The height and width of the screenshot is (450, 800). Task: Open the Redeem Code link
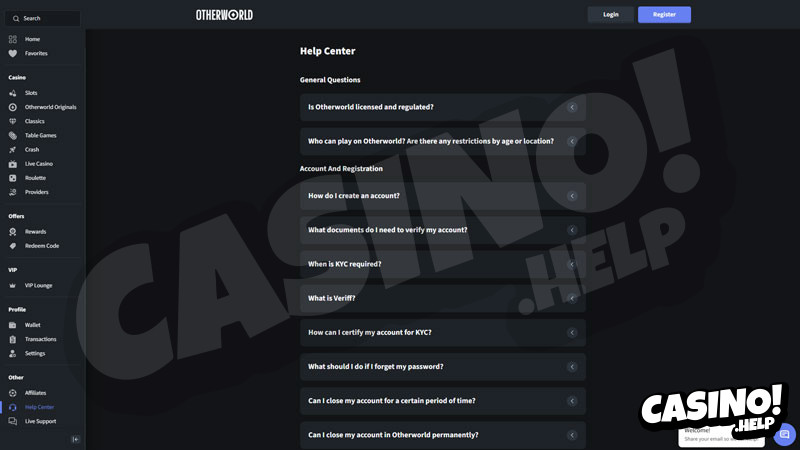tap(42, 246)
